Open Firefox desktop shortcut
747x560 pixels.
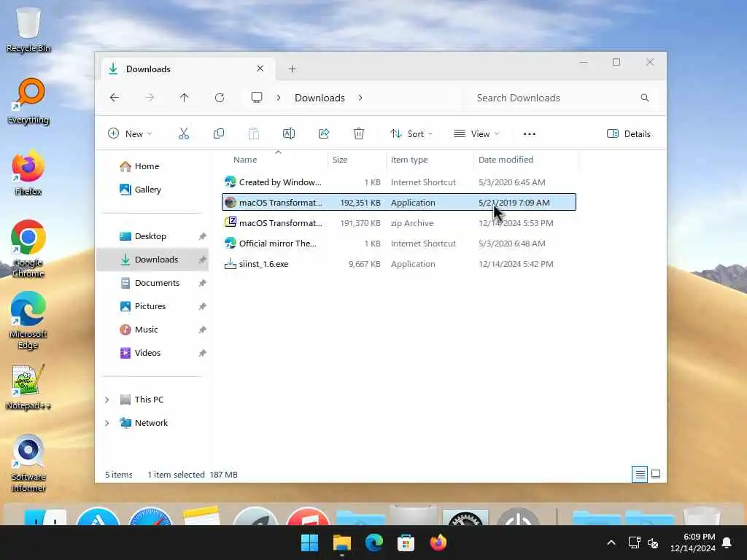pyautogui.click(x=28, y=173)
